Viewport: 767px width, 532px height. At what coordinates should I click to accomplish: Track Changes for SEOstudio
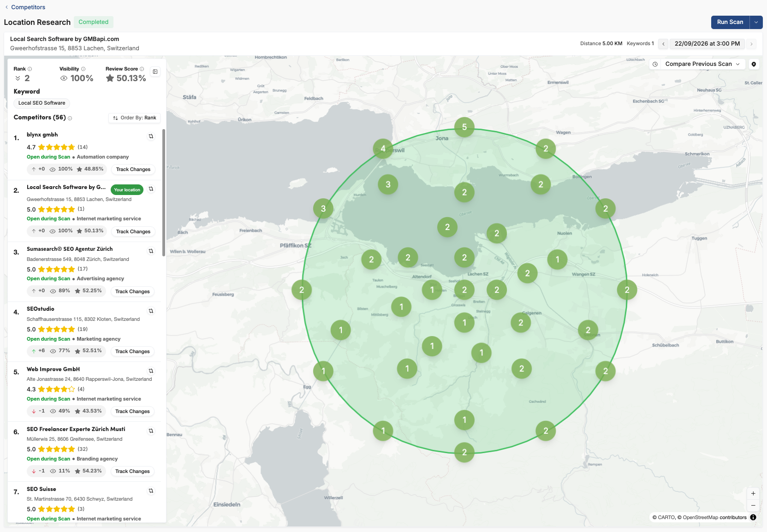click(133, 351)
